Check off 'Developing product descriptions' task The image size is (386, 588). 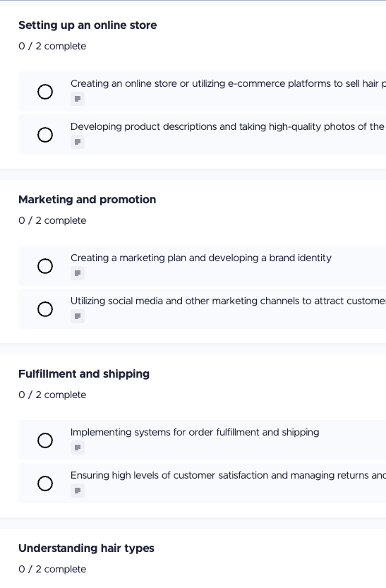45,135
